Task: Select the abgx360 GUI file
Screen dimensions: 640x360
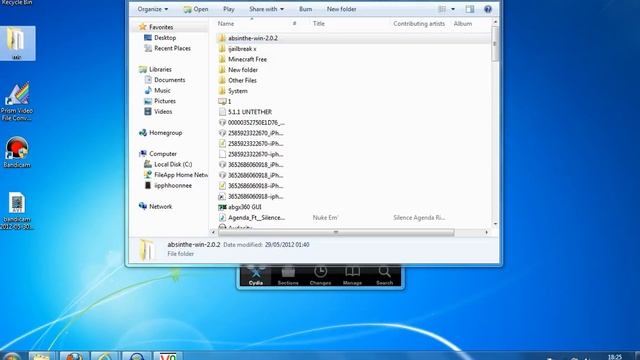Action: click(244, 207)
